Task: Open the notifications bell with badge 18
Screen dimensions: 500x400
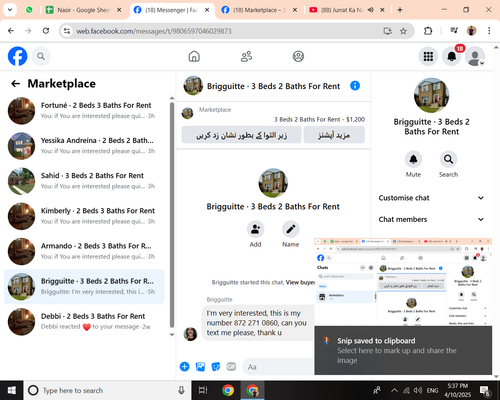Action: [452, 56]
